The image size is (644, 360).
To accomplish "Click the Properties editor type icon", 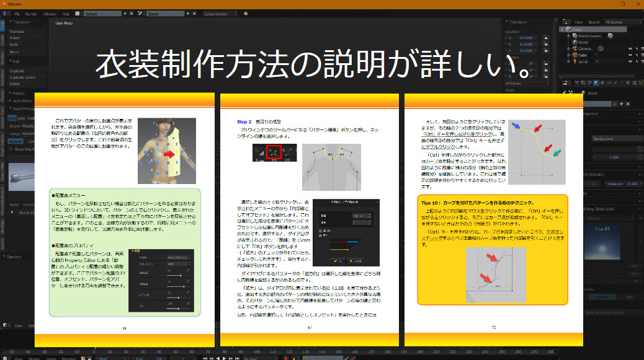I will point(566,83).
